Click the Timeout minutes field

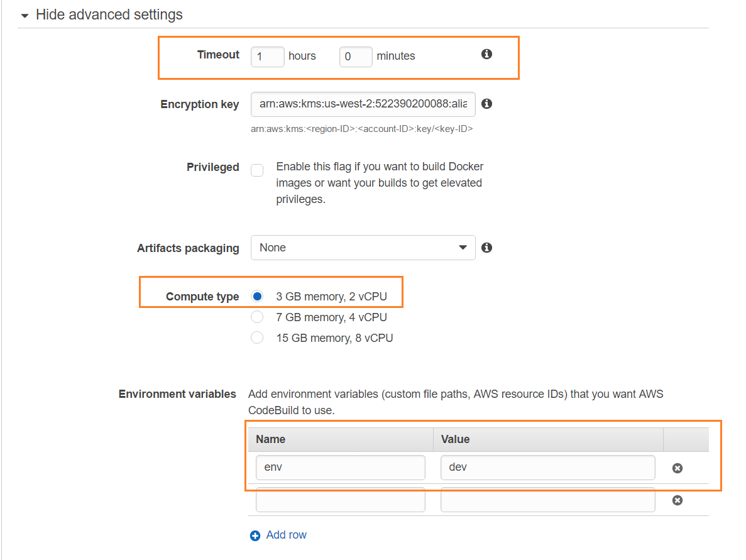[356, 57]
